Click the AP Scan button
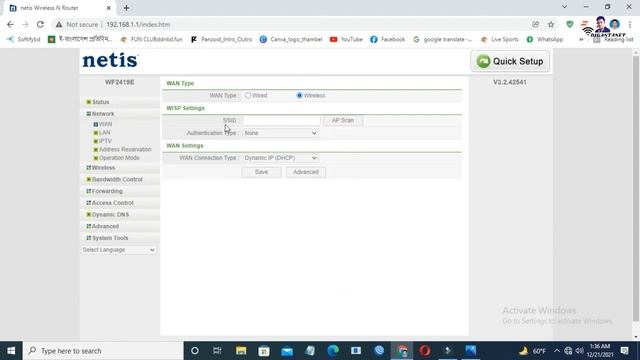This screenshot has width=640, height=360. click(x=343, y=120)
